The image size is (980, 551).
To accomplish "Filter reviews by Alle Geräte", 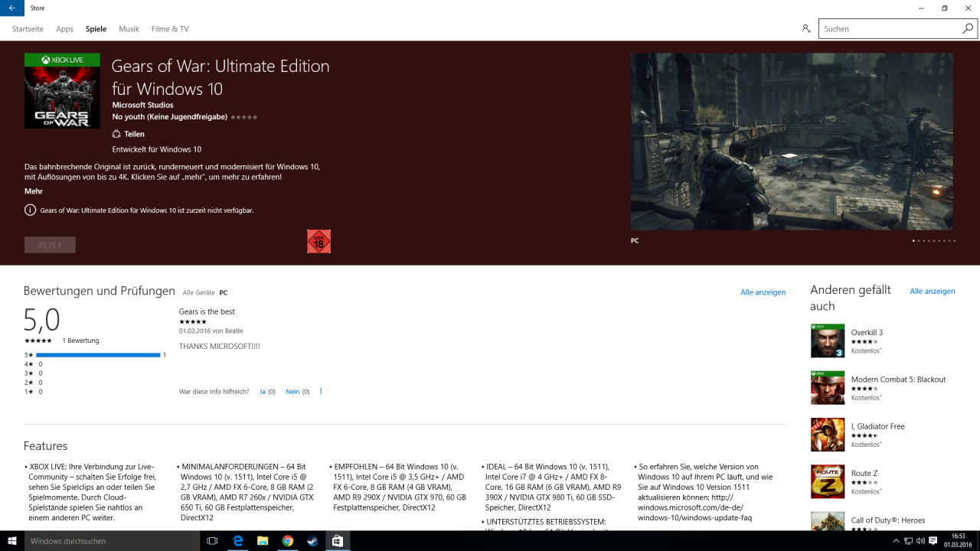I will [198, 292].
